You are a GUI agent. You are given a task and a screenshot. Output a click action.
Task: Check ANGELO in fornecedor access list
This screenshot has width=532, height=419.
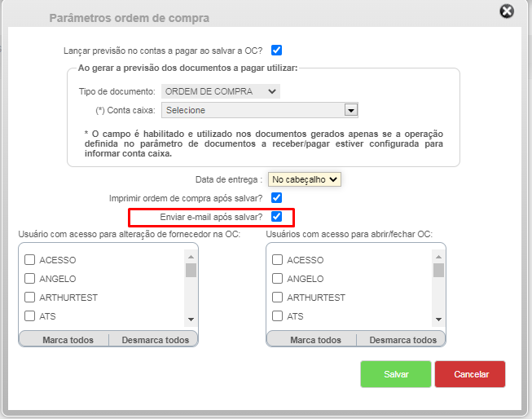(x=30, y=279)
